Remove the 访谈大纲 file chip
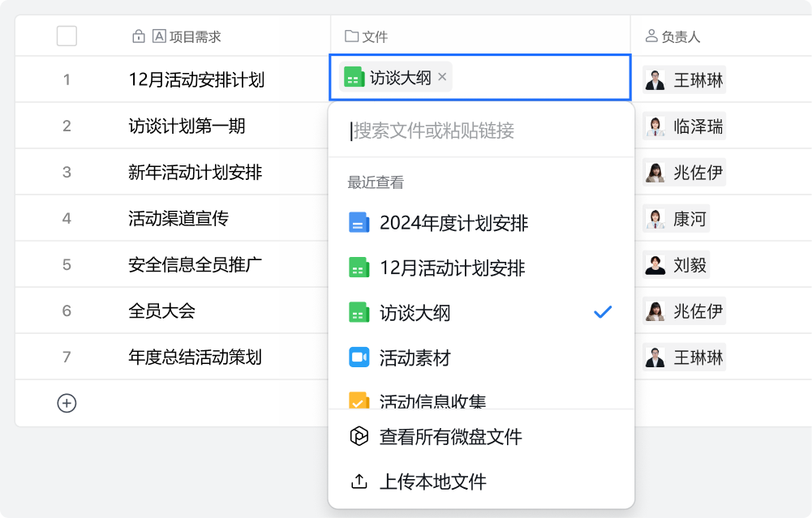The width and height of the screenshot is (812, 518). click(442, 76)
